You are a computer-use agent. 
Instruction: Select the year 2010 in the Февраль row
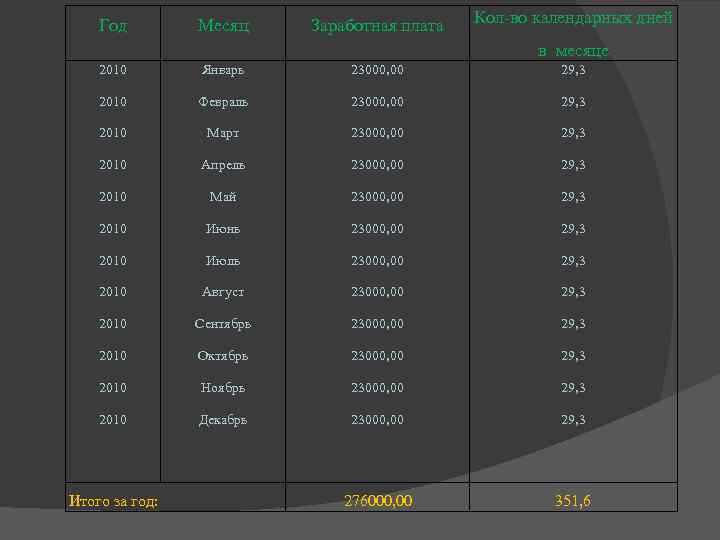(x=113, y=101)
